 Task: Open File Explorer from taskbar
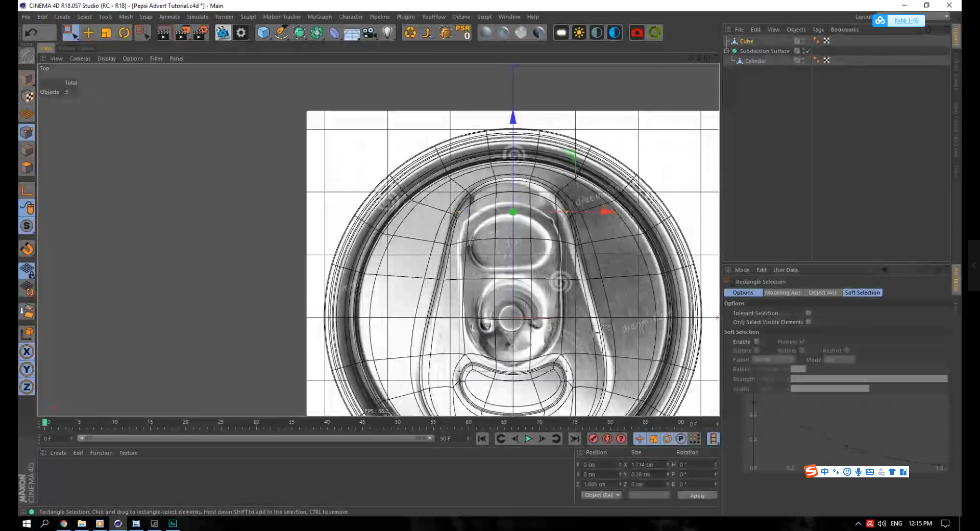click(x=82, y=523)
